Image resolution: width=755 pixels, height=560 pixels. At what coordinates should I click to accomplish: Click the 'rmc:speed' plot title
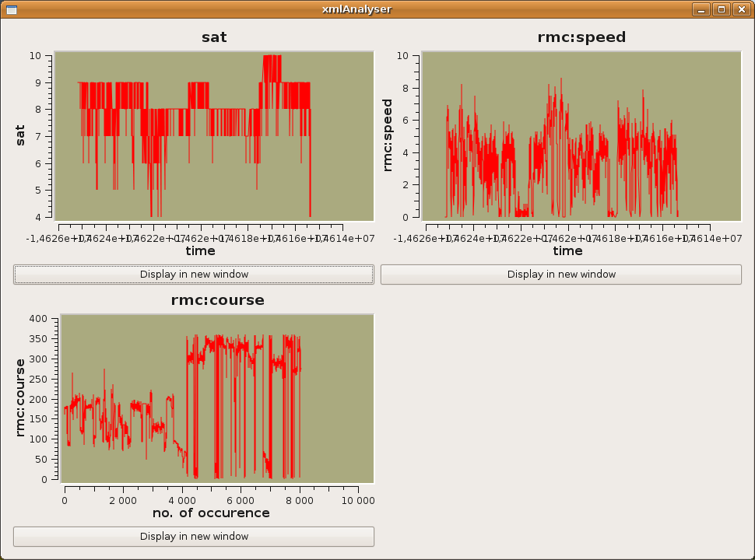click(x=581, y=37)
